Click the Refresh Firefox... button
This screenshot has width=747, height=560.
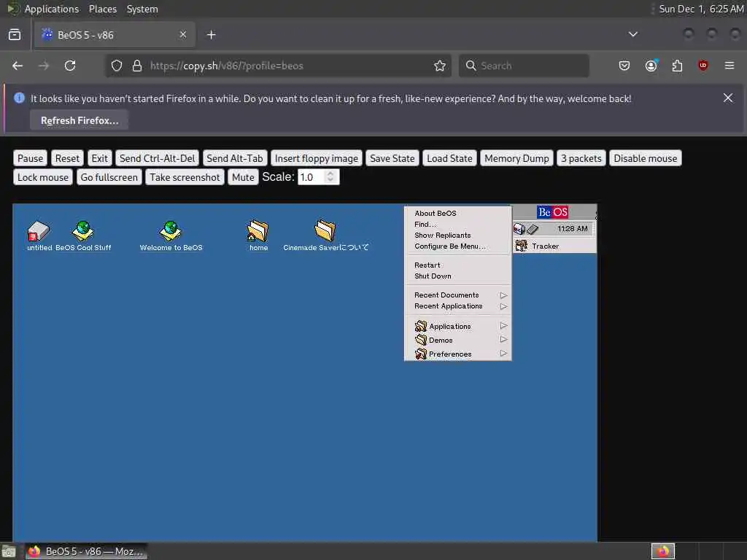80,120
